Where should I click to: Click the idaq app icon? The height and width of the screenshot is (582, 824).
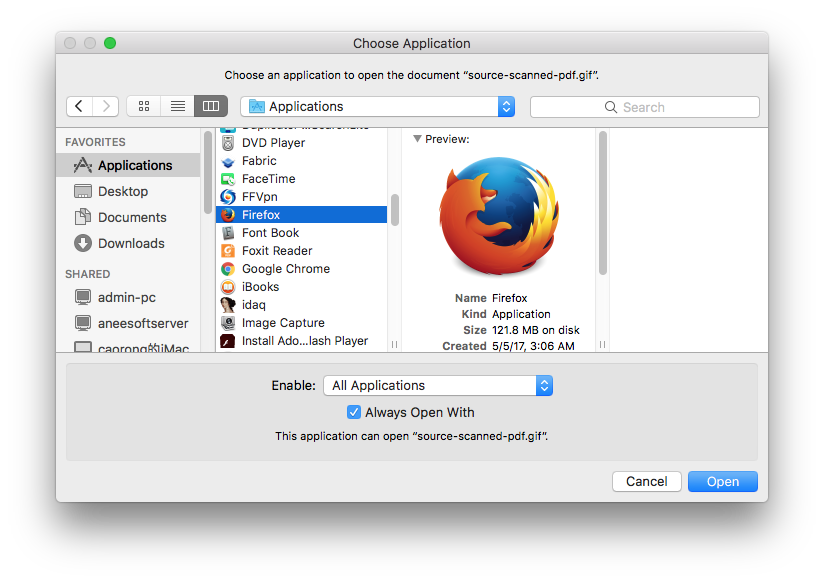[x=228, y=305]
